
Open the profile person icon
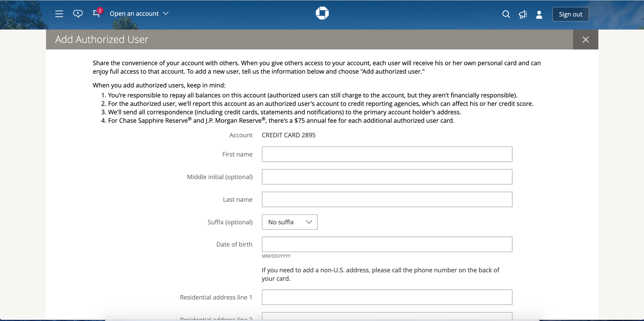(539, 14)
